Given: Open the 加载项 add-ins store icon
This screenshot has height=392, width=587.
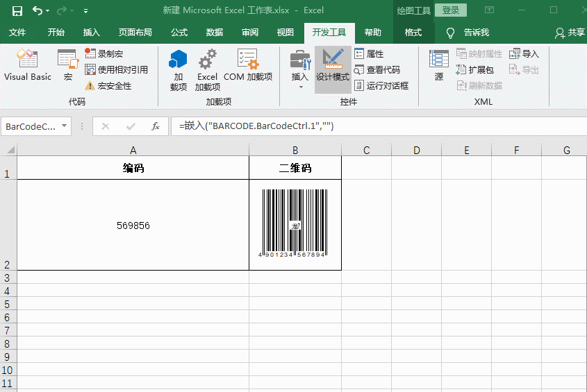Looking at the screenshot, I should tap(179, 70).
